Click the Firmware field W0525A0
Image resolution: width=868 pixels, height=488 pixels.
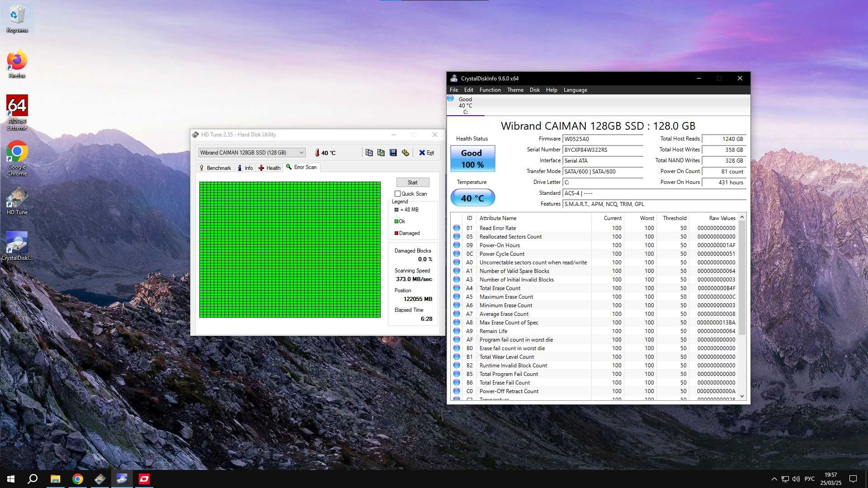pos(603,139)
